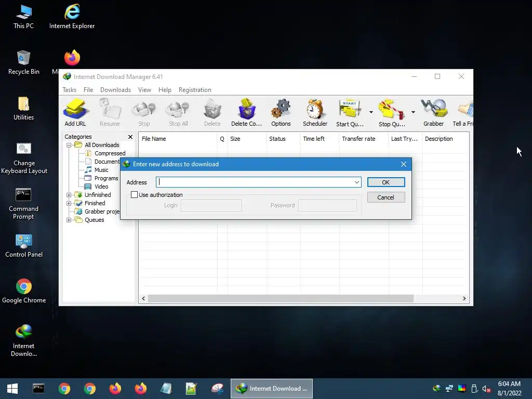Click the muted volume tray icon
This screenshot has height=399, width=532.
(486, 389)
